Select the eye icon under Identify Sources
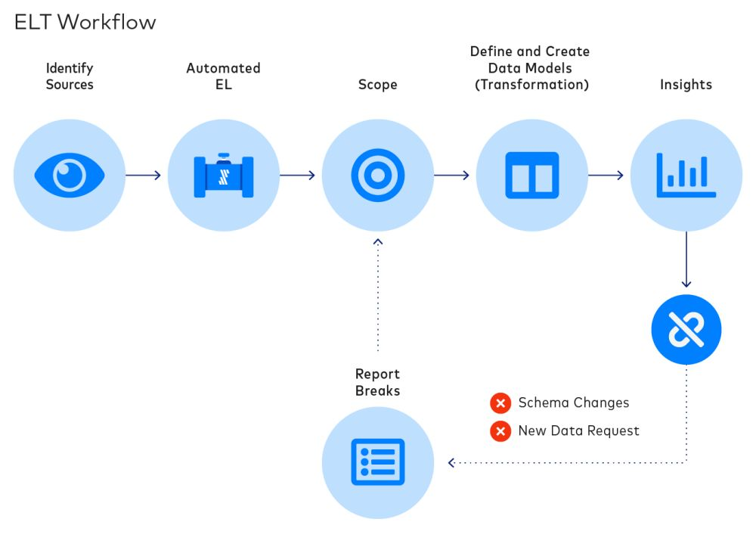This screenshot has height=547, width=756. coord(69,175)
